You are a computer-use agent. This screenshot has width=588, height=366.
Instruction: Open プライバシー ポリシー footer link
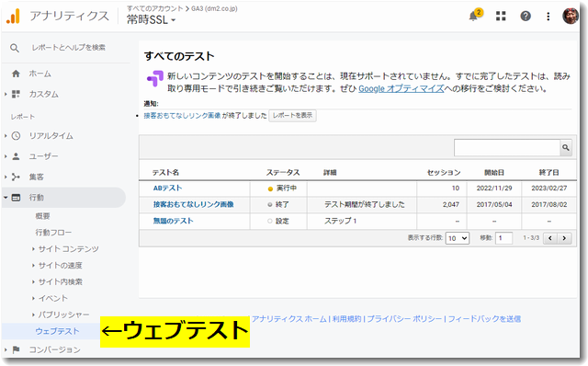404,319
